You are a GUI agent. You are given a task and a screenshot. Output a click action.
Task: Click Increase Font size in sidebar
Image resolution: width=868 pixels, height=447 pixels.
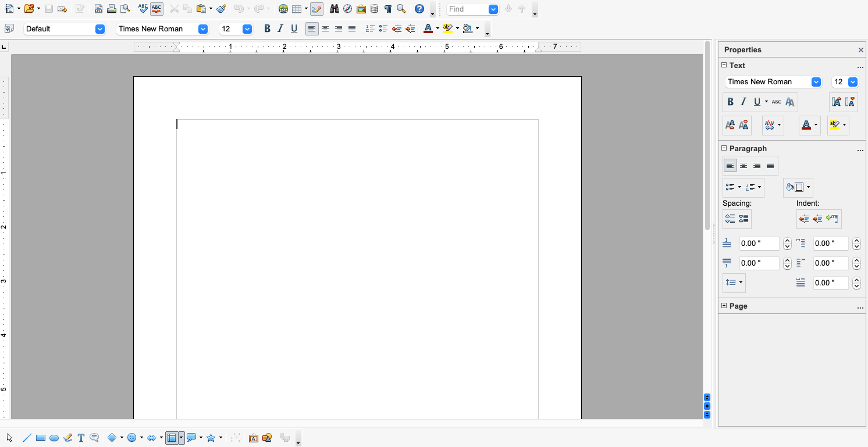pyautogui.click(x=836, y=102)
